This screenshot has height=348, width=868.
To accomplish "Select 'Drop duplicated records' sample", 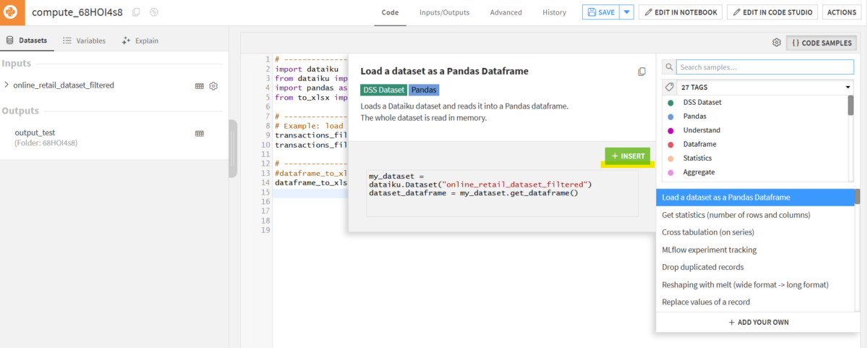I will [755, 267].
